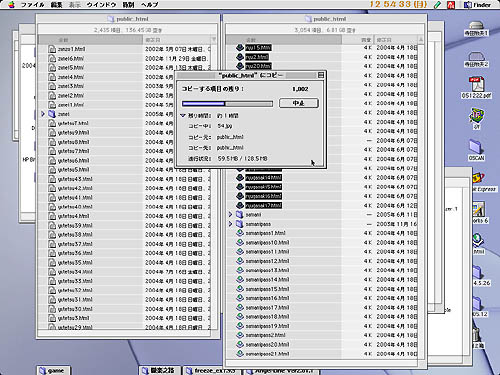Open the ウインドウ menu

coord(101,5)
